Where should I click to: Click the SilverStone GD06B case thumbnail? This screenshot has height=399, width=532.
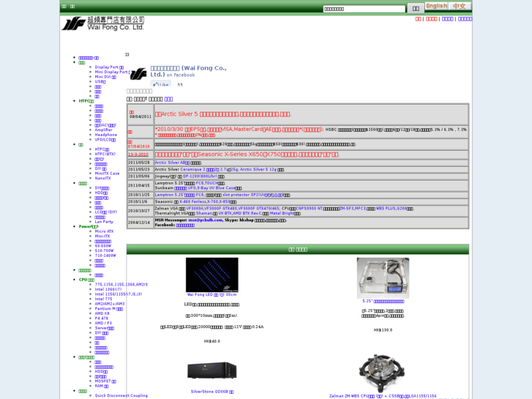pos(211,370)
